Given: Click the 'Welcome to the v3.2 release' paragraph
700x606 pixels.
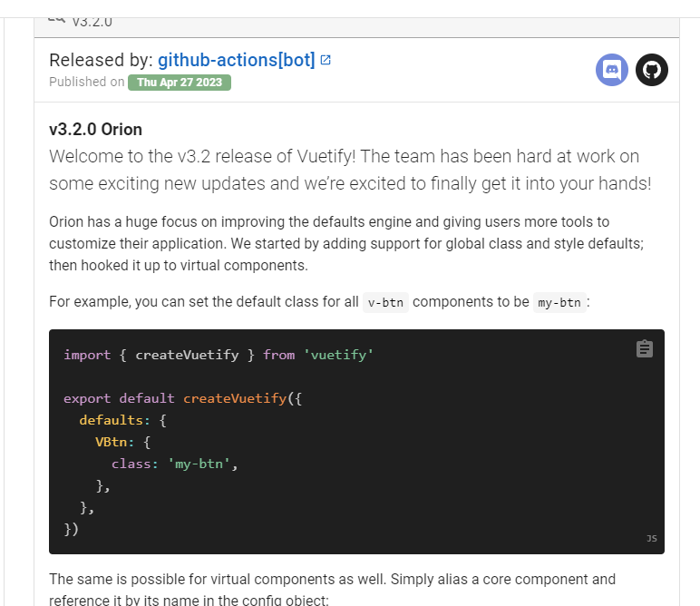Looking at the screenshot, I should click(x=350, y=170).
